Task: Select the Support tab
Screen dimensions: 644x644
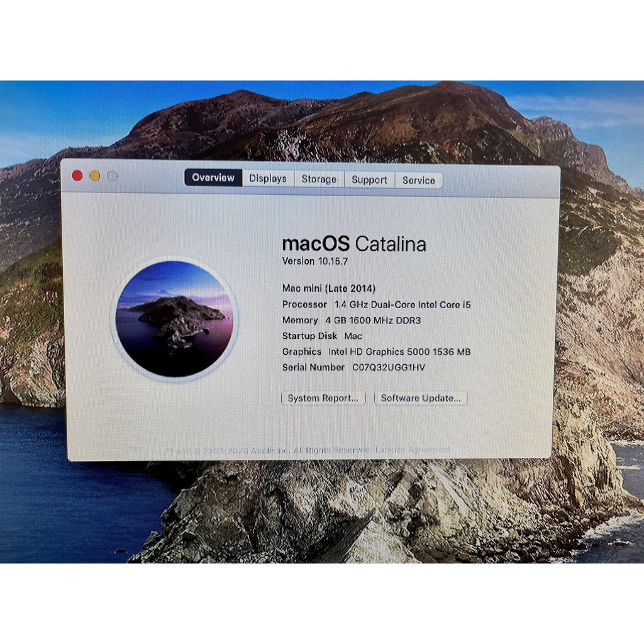Action: (x=369, y=180)
